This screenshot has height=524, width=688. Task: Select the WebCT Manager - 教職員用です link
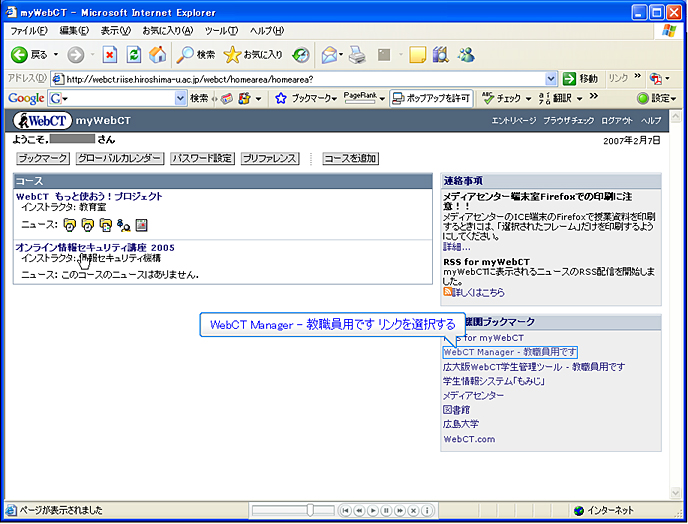pos(510,352)
